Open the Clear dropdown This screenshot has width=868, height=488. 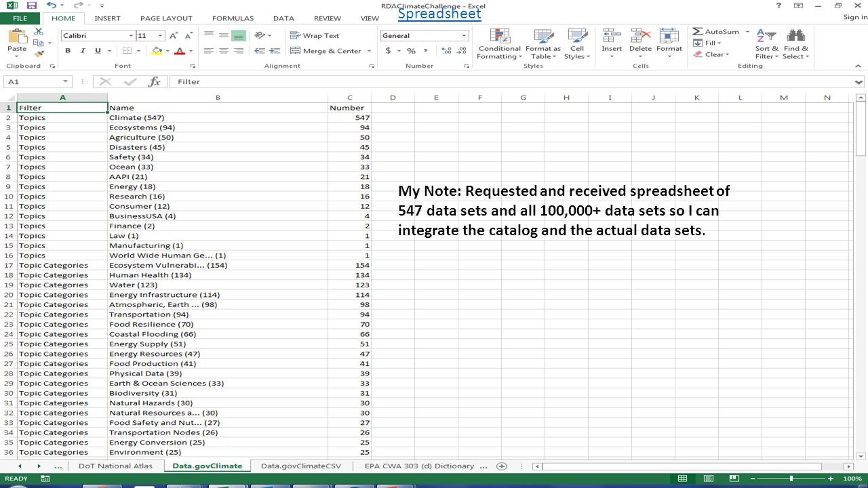pyautogui.click(x=712, y=54)
